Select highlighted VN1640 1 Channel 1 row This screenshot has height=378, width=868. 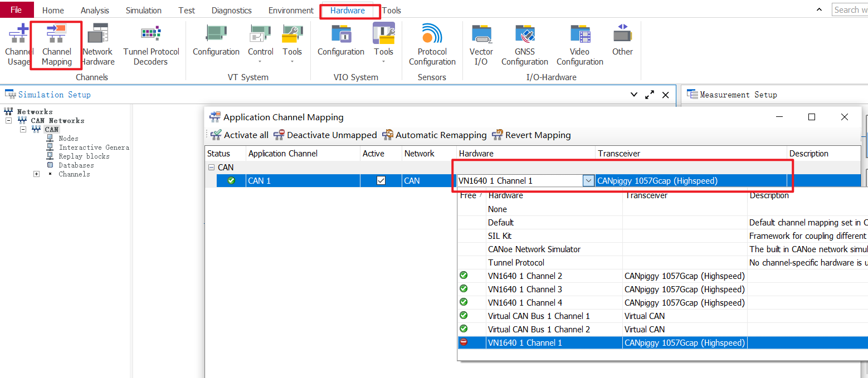click(662, 343)
